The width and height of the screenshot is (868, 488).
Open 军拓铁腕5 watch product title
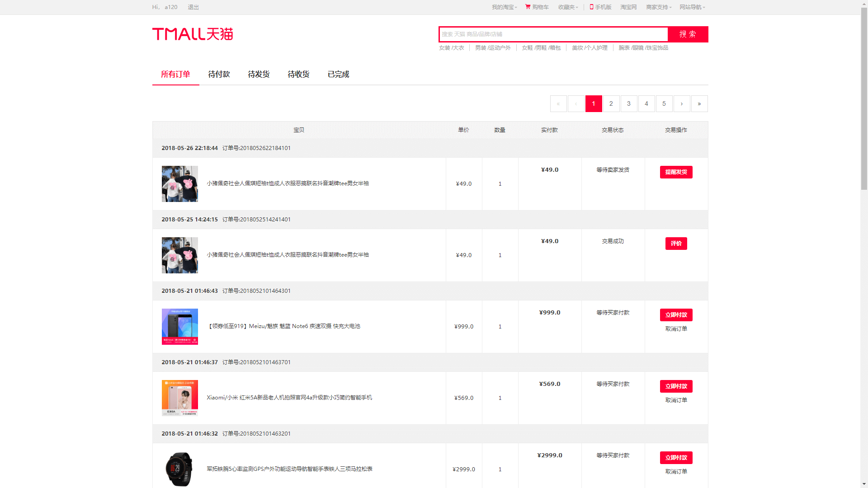point(290,469)
